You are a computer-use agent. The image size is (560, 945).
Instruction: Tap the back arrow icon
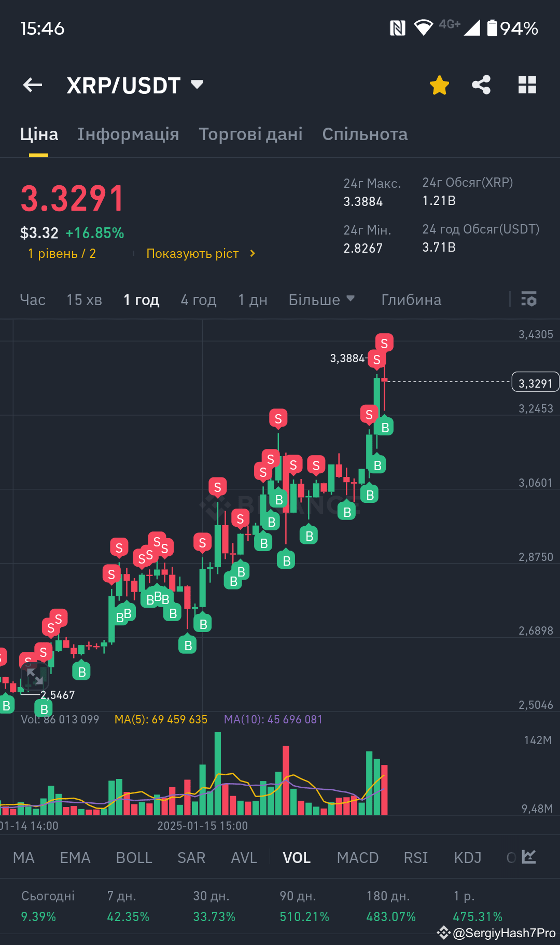coord(33,85)
